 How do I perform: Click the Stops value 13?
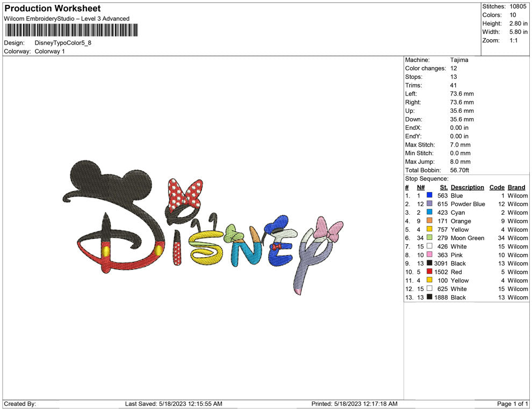point(454,77)
